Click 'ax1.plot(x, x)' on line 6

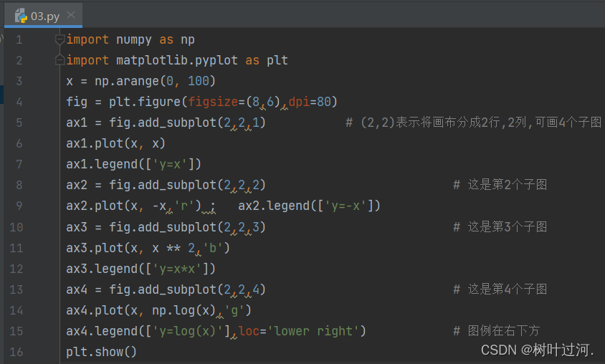pos(115,143)
